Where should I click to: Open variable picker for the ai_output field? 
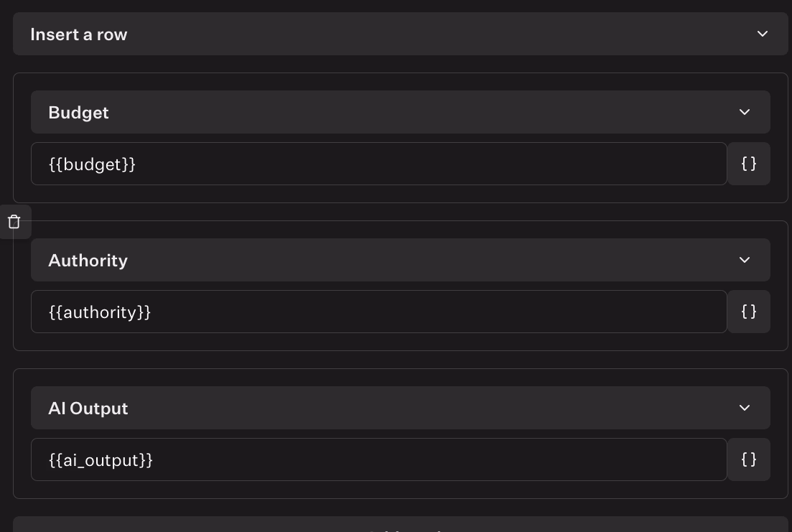pyautogui.click(x=749, y=459)
